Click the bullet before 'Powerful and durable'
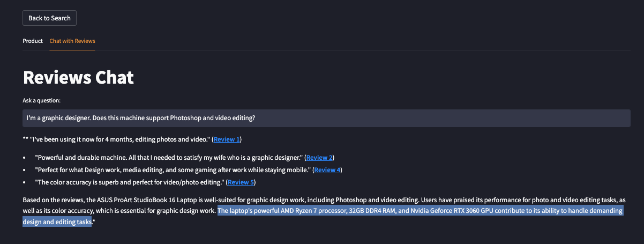 [x=24, y=158]
